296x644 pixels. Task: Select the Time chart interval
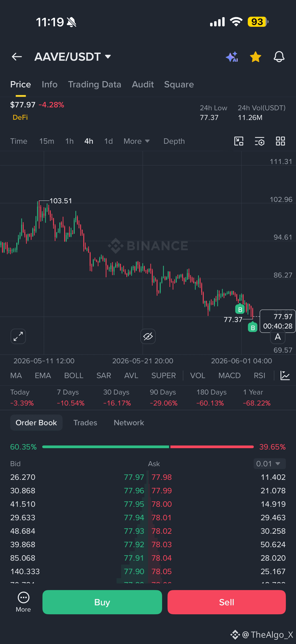[x=19, y=141]
